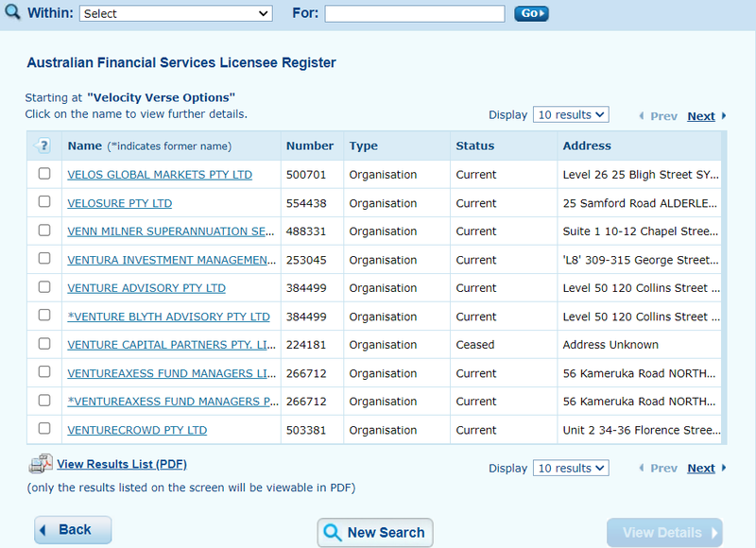The height and width of the screenshot is (548, 756).
Task: Click the Back button
Action: [x=73, y=530]
